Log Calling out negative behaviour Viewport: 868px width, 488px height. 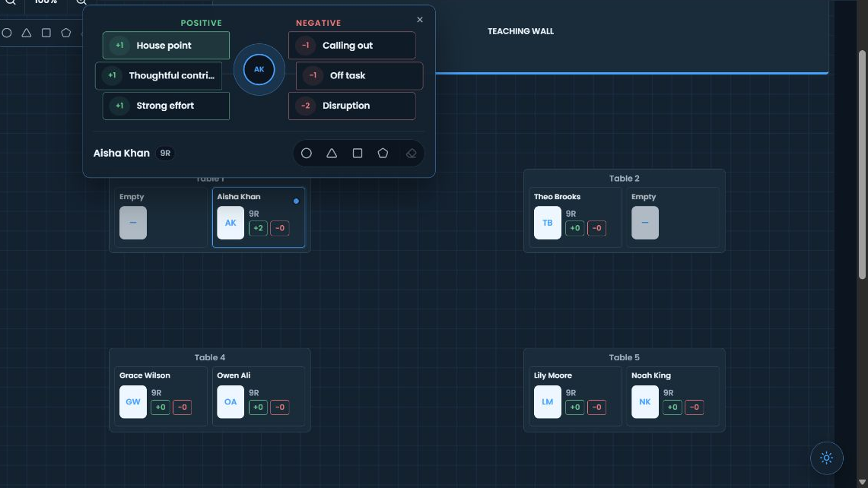351,46
